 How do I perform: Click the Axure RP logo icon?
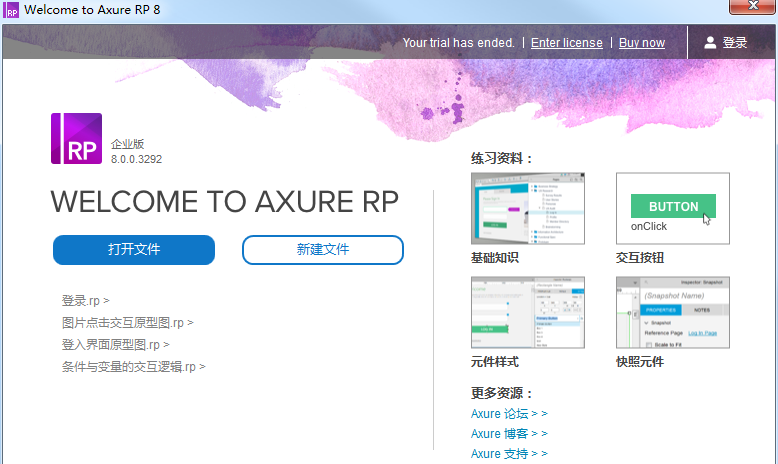pyautogui.click(x=76, y=138)
